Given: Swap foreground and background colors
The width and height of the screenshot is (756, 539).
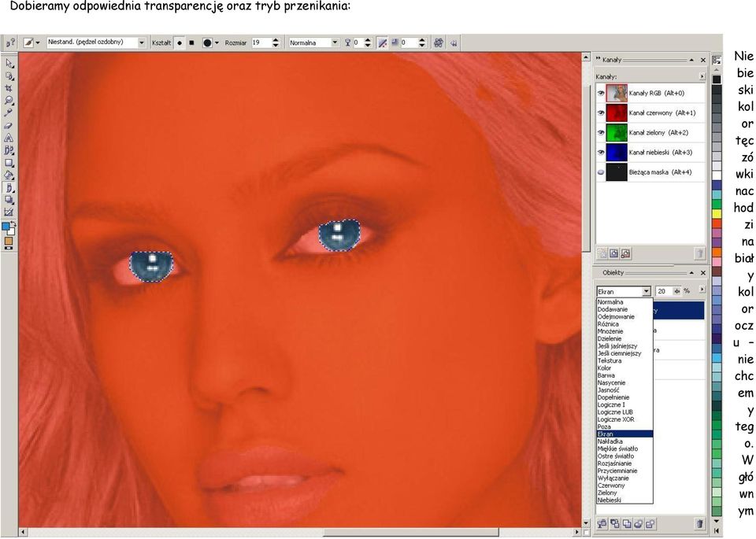Looking at the screenshot, I should click(x=13, y=224).
